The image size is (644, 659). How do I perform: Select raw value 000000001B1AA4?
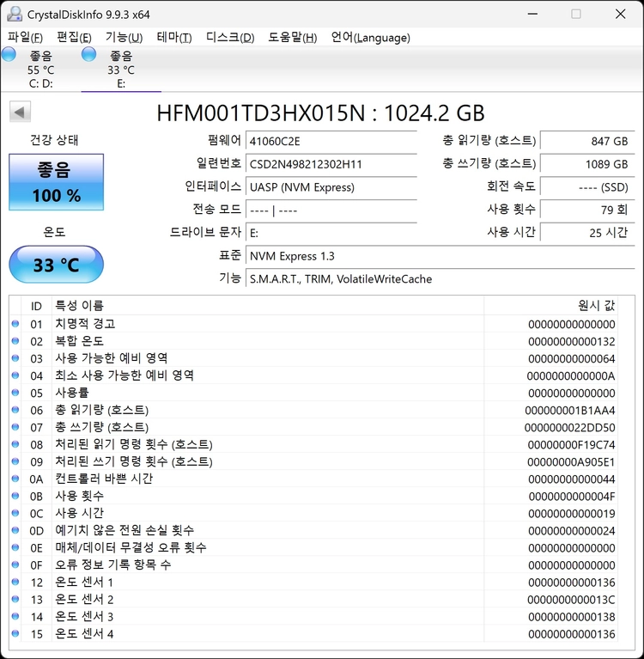tap(570, 410)
